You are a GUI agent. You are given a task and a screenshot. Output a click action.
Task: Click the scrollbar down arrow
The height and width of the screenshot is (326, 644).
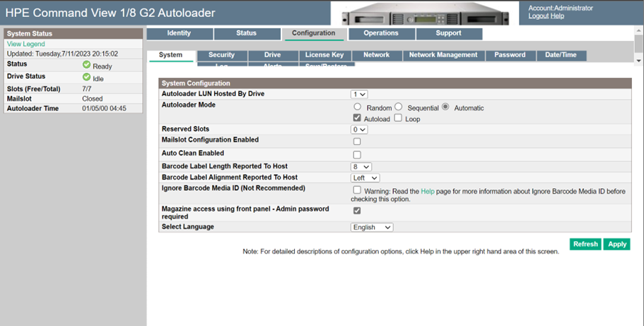point(639,60)
